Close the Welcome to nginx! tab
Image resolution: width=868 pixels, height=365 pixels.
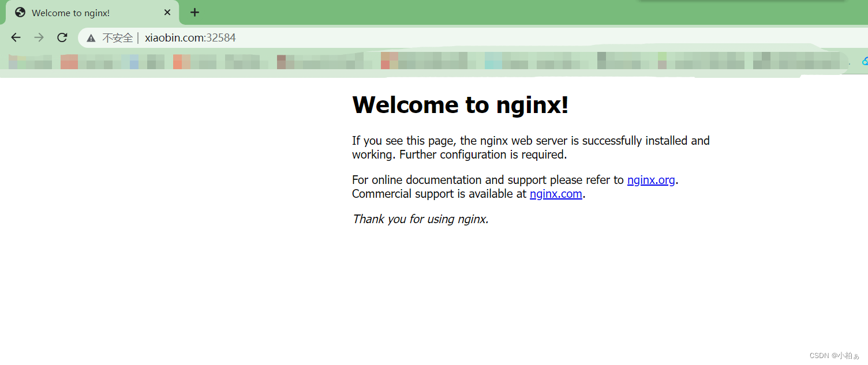(167, 12)
